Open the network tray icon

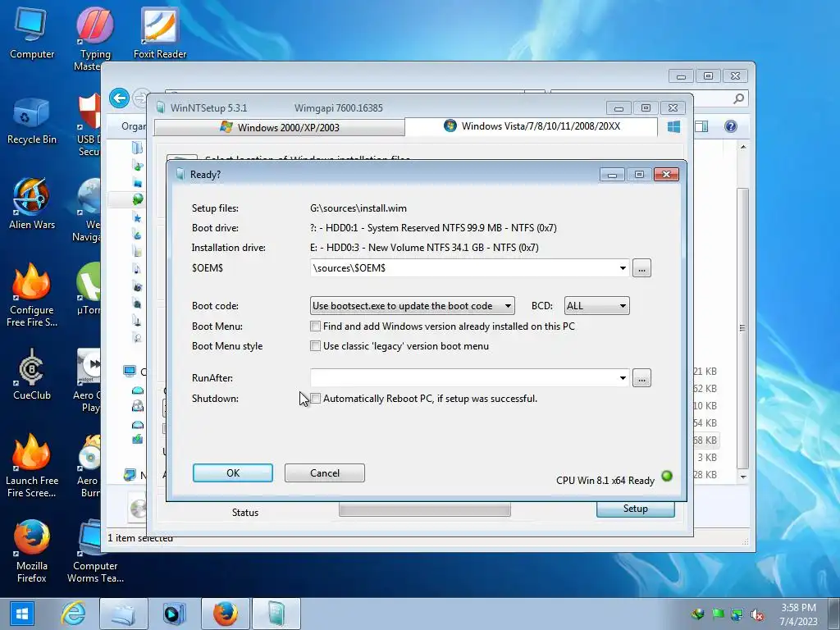tap(737, 615)
